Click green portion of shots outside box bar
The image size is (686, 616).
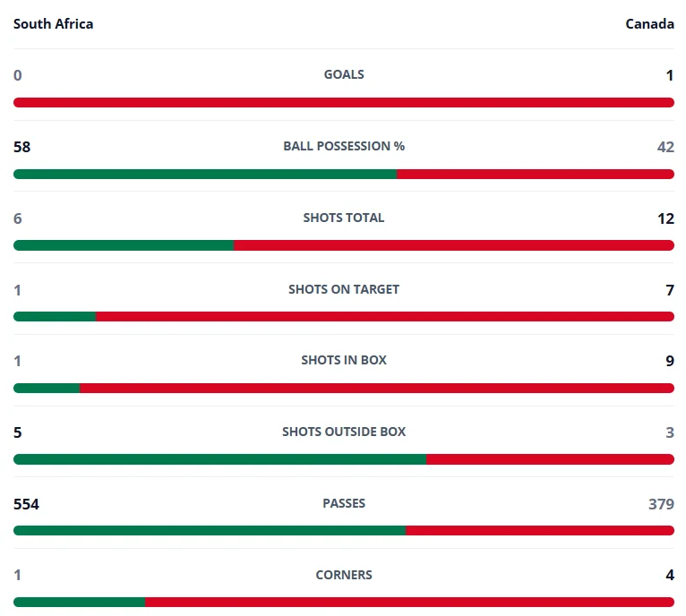pos(219,459)
